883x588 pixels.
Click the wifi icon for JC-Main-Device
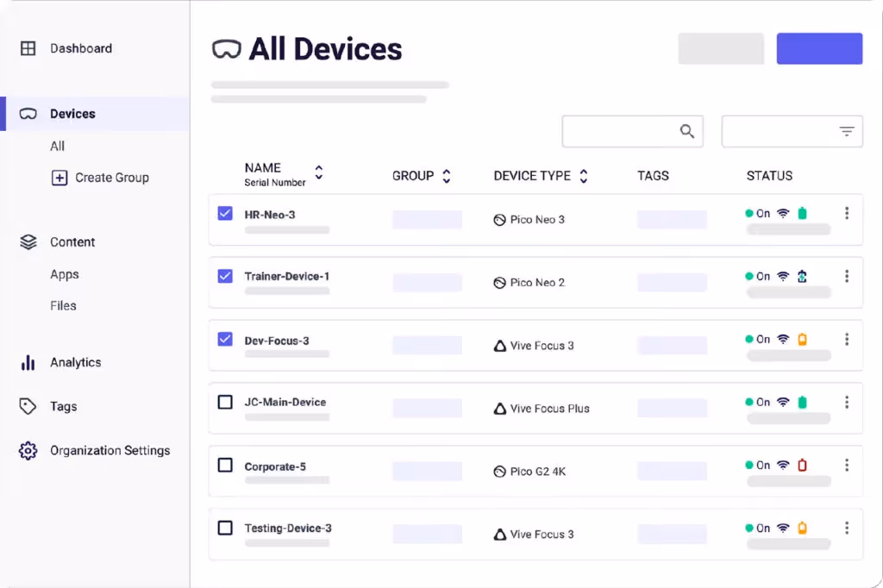783,402
